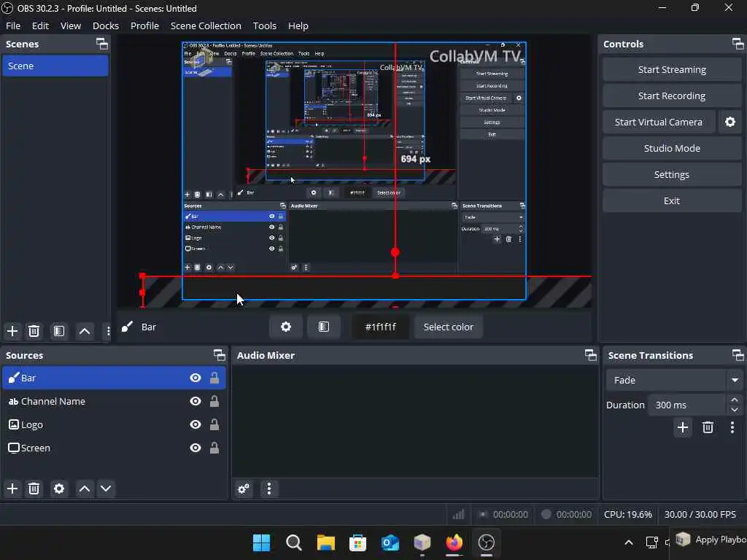Open OBS Settings from Controls
The height and width of the screenshot is (560, 747).
tap(672, 174)
